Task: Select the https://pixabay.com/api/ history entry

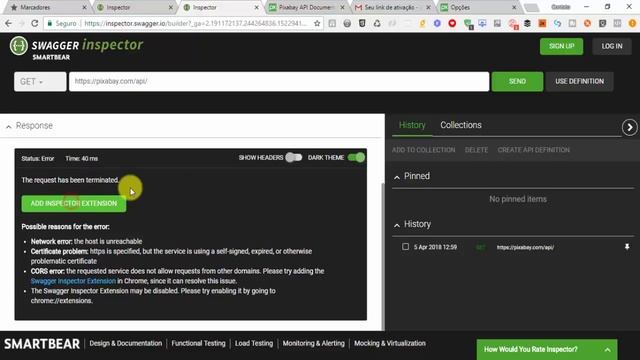Action: tap(525, 247)
